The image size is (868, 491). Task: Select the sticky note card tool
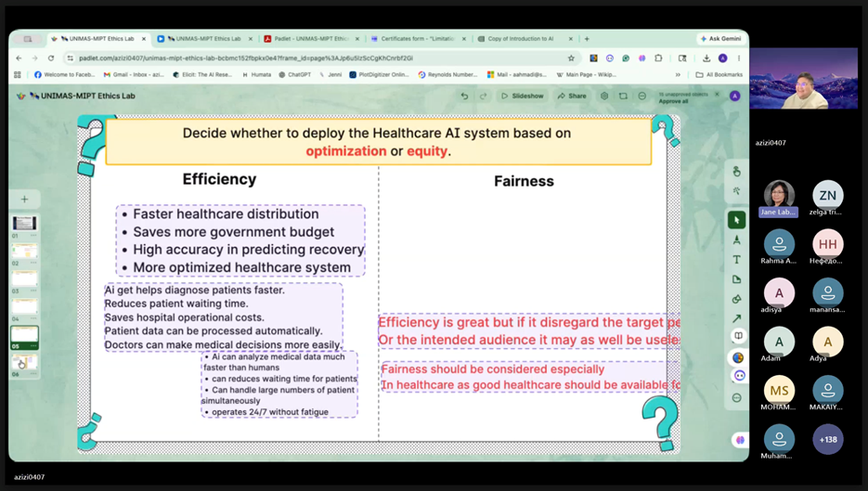pyautogui.click(x=736, y=279)
